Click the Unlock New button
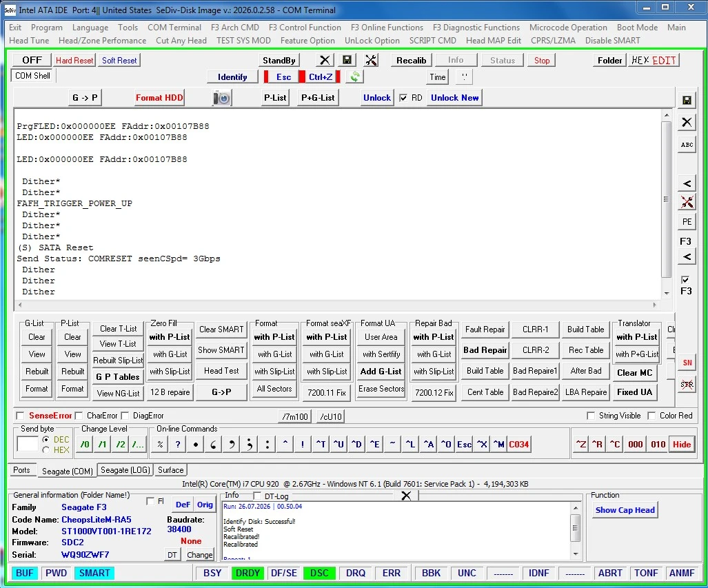This screenshot has width=708, height=588. pos(454,98)
